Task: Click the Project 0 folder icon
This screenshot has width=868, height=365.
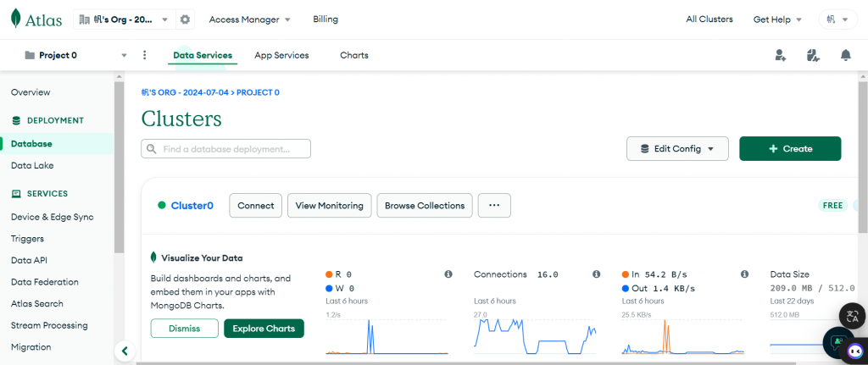Action: tap(30, 55)
